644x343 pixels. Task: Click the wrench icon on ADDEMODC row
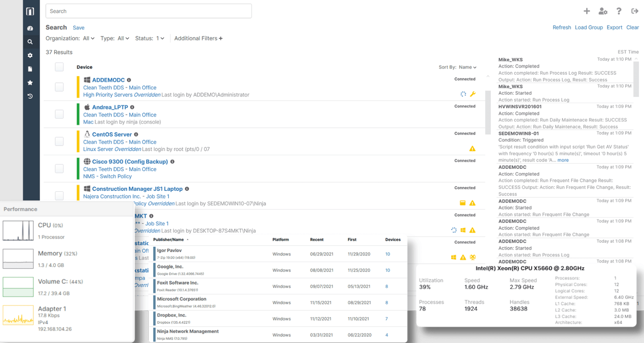click(473, 94)
